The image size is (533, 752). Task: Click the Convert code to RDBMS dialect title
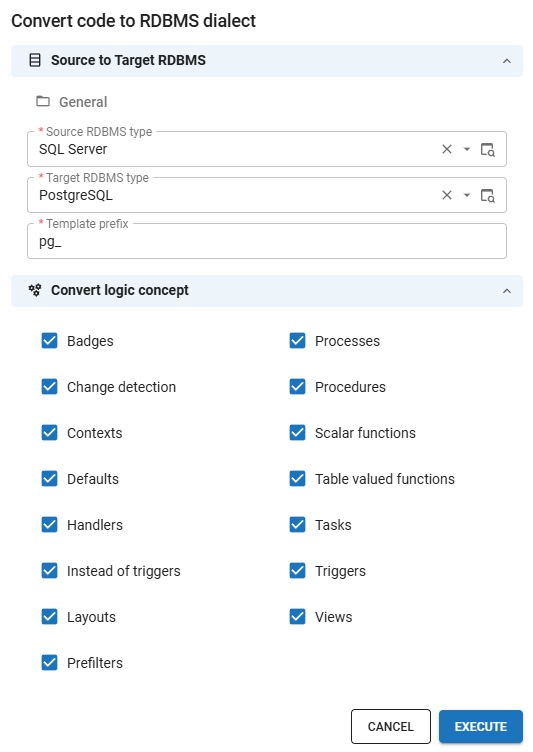click(x=133, y=21)
